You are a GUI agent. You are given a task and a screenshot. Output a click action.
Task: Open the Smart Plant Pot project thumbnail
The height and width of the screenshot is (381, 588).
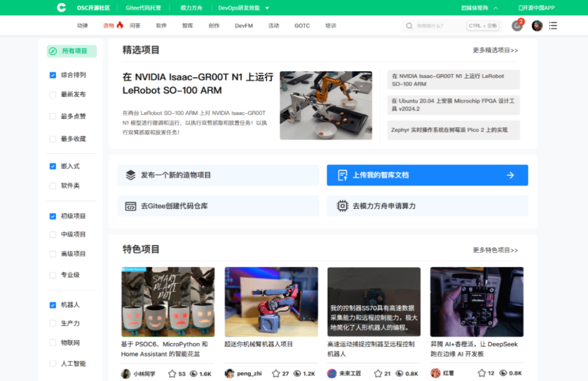[x=168, y=302]
